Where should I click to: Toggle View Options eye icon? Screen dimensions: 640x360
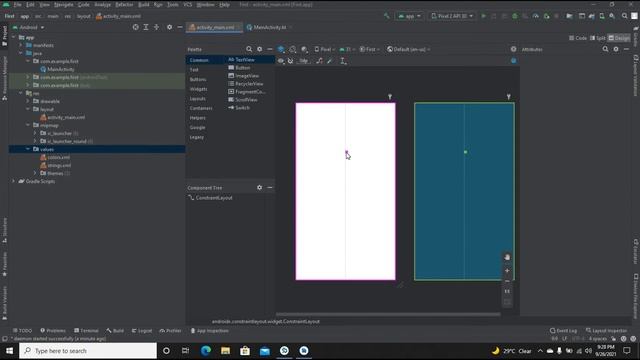[x=281, y=61]
